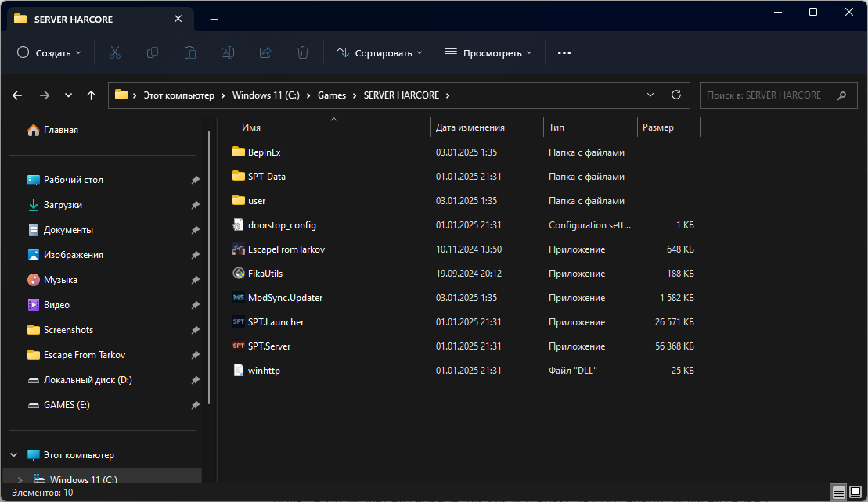
Task: Open the Просмотреть dropdown menu
Action: click(x=488, y=52)
